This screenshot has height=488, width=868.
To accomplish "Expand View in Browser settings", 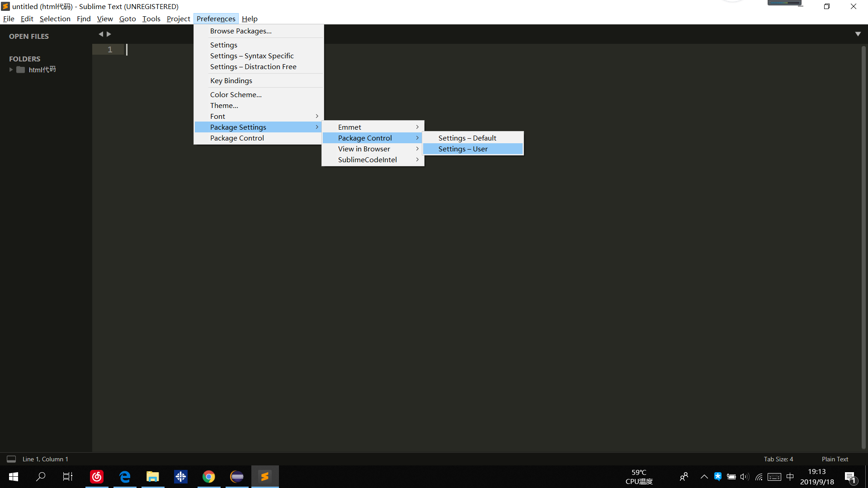I will pyautogui.click(x=373, y=149).
